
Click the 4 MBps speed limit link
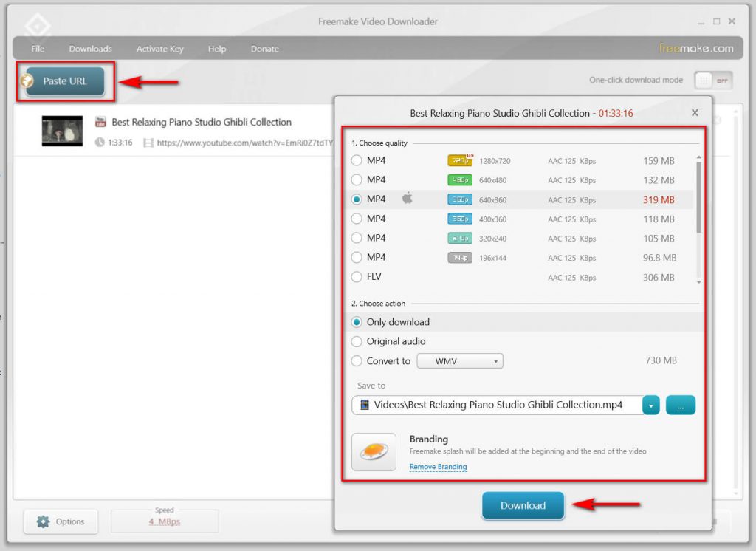(165, 521)
